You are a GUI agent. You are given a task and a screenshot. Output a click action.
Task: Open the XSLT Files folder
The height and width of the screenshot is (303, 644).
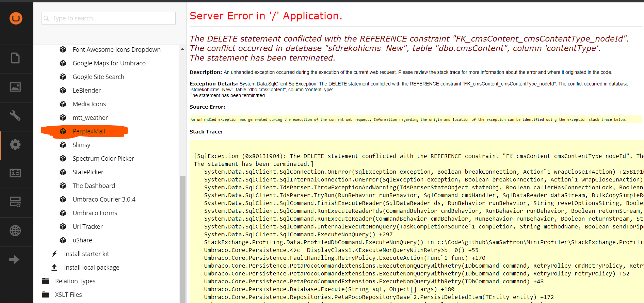point(68,295)
